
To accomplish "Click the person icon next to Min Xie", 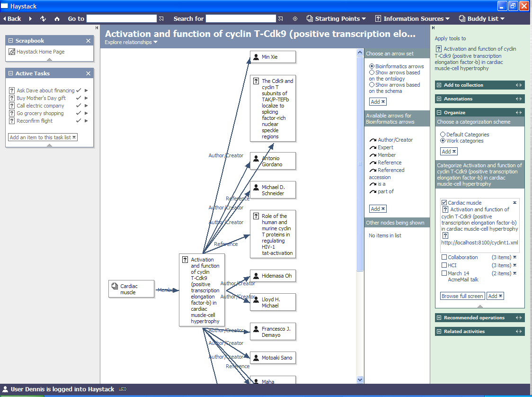I will (256, 57).
